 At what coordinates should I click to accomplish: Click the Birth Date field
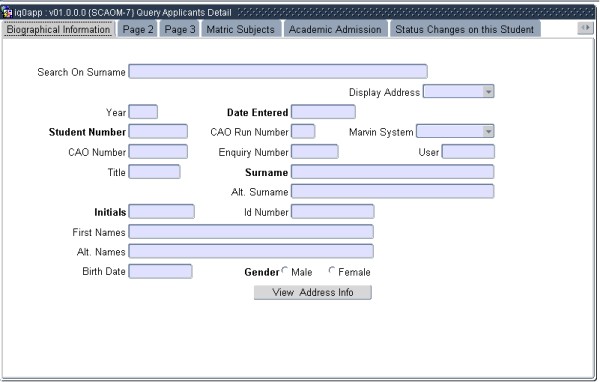point(160,271)
